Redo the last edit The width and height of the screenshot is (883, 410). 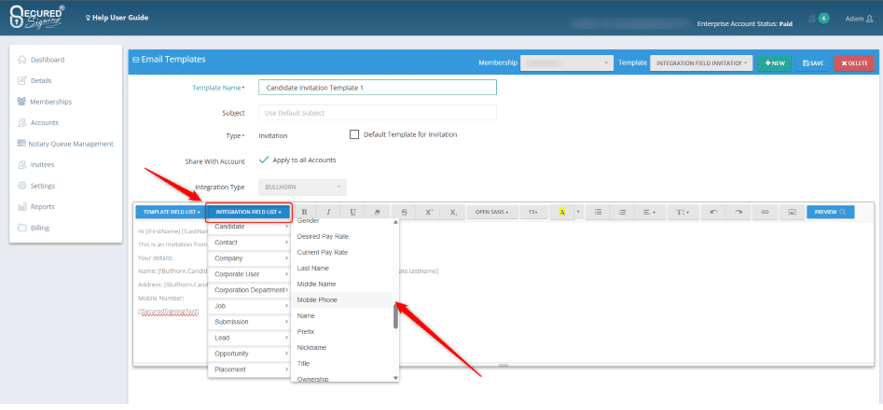click(x=738, y=212)
